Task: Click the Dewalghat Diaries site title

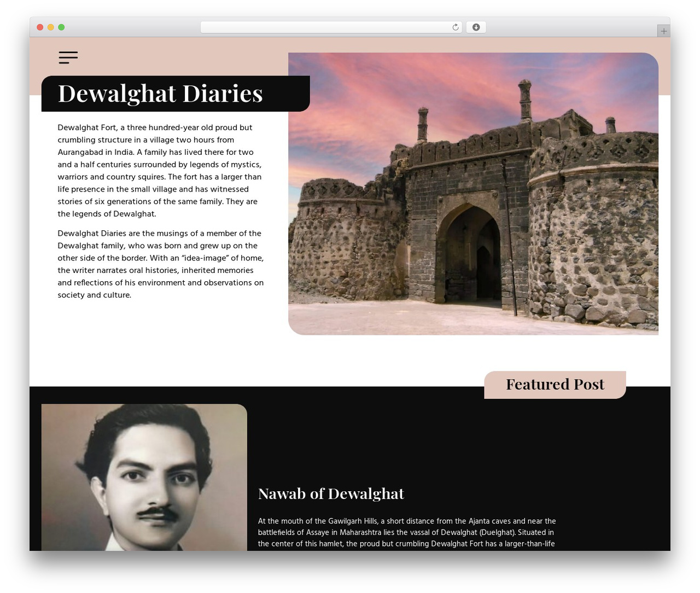Action: 160,94
